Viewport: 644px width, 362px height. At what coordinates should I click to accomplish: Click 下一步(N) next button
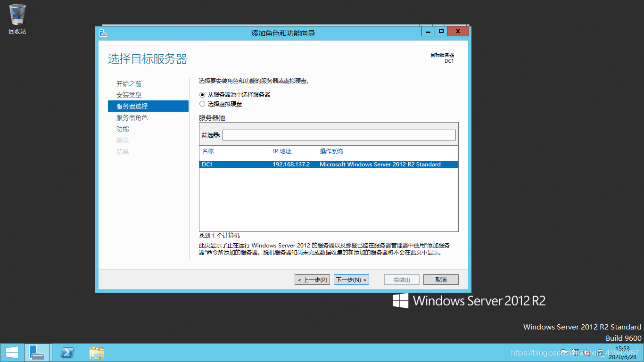pos(351,280)
